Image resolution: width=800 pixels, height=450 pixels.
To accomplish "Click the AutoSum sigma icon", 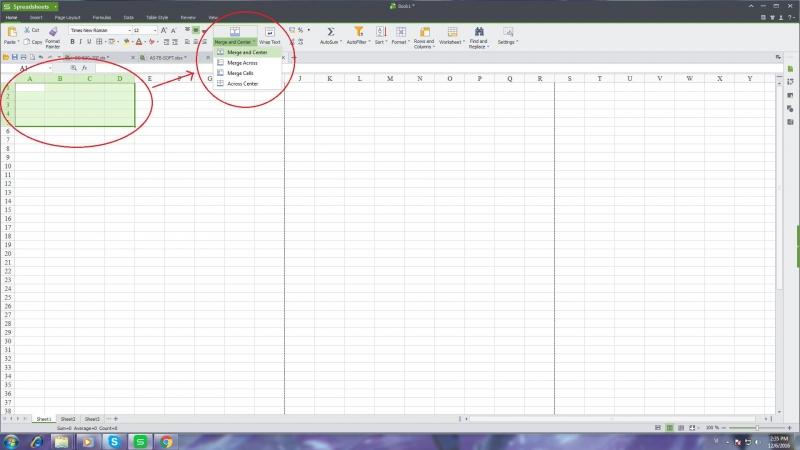I will coord(331,31).
